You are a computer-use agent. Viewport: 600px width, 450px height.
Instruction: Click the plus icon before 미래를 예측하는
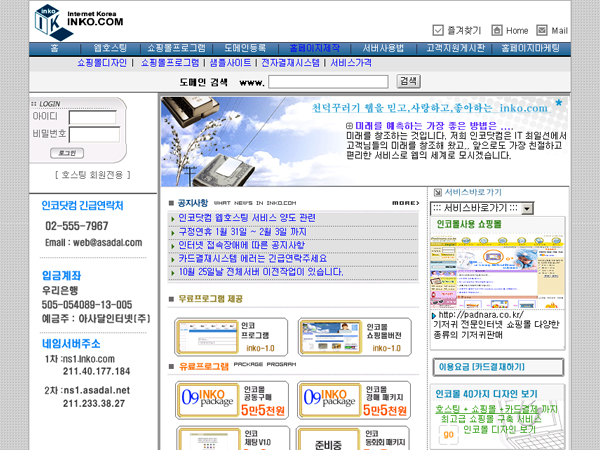click(349, 126)
